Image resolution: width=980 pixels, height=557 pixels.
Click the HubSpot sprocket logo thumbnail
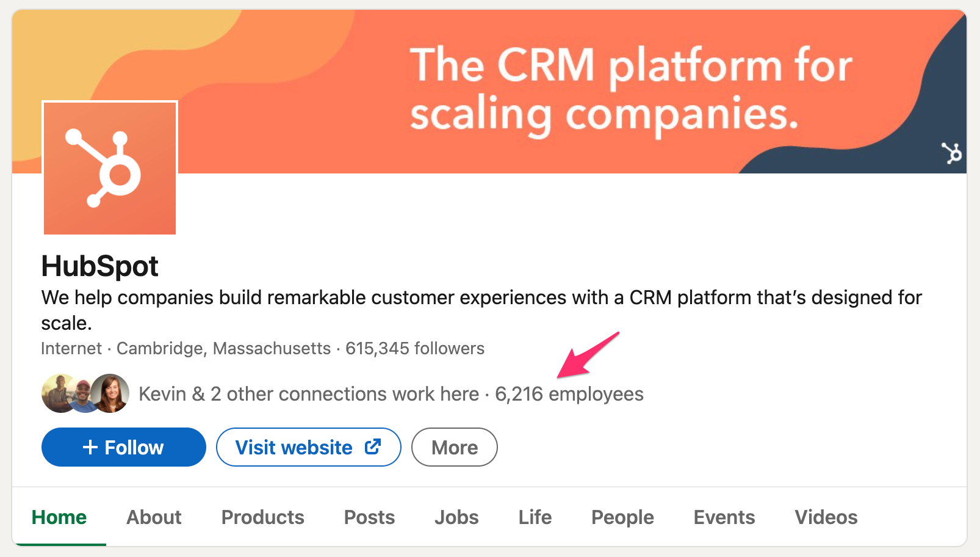point(110,168)
